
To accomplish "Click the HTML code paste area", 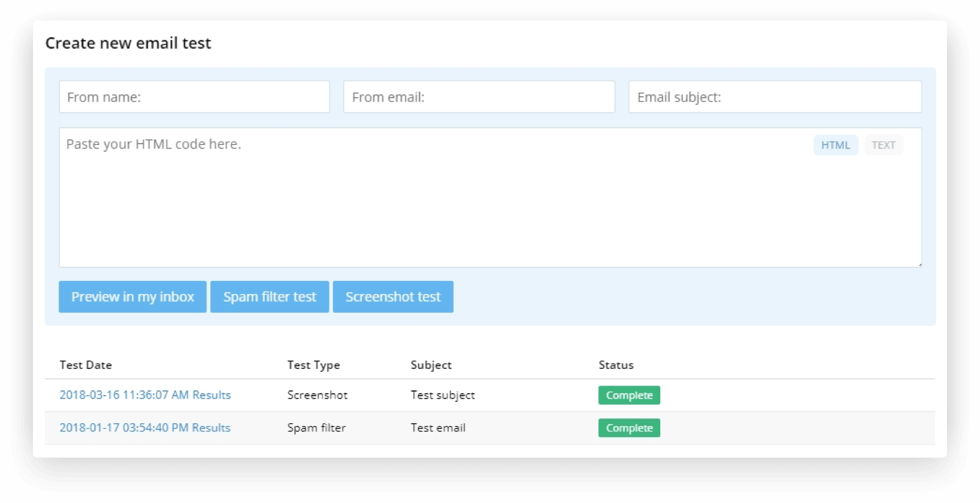I will tap(490, 197).
